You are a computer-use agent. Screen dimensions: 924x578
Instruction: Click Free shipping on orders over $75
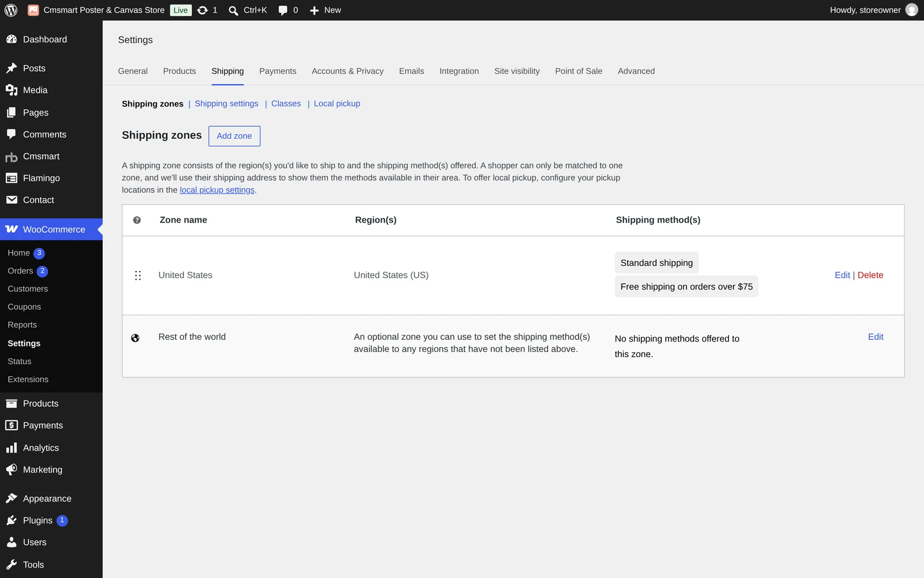click(x=687, y=287)
